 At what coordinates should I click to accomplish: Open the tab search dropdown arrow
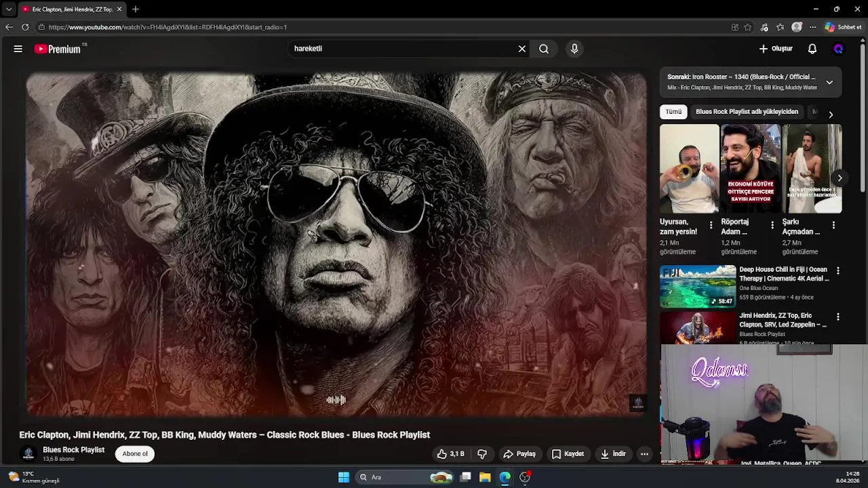(9, 9)
